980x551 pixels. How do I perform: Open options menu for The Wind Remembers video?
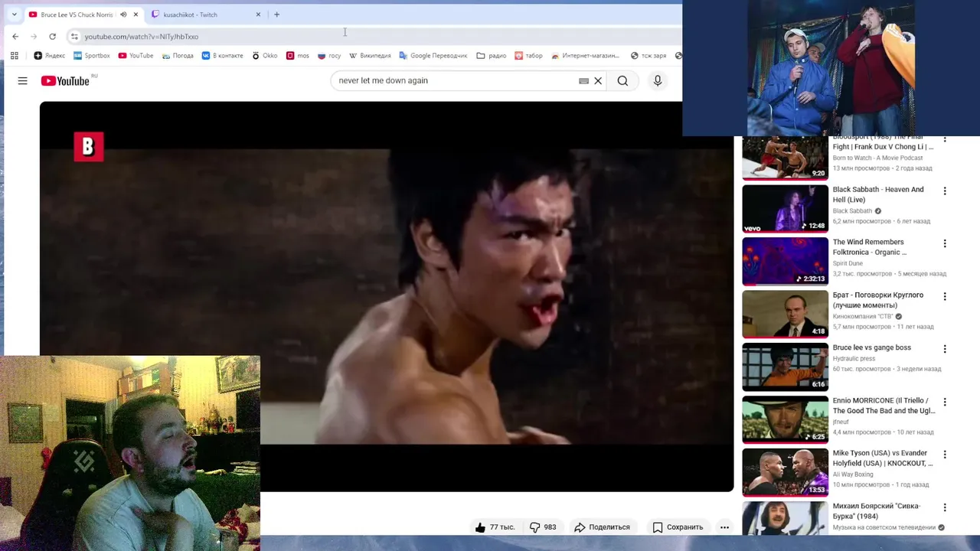[945, 244]
